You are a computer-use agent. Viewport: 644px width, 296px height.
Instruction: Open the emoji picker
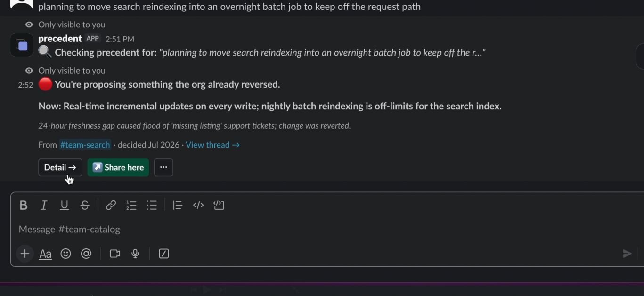pyautogui.click(x=66, y=254)
